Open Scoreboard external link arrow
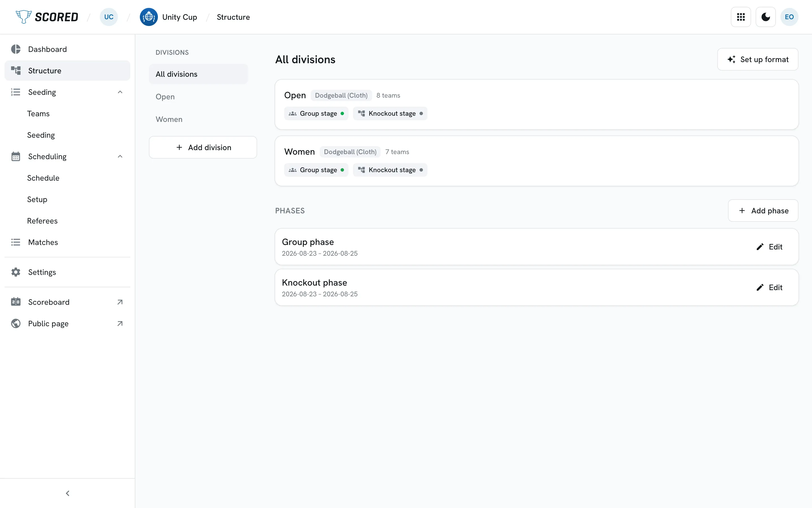The height and width of the screenshot is (508, 812). (x=120, y=302)
